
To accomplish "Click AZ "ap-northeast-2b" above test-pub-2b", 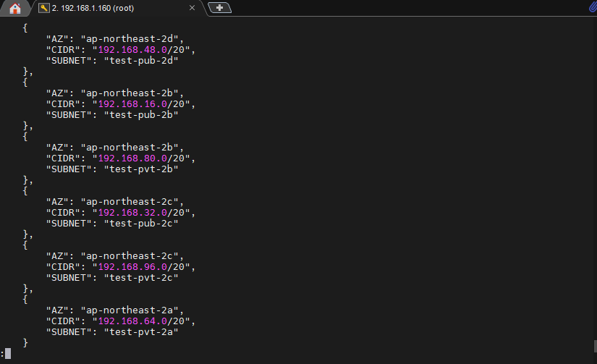I will tap(130, 93).
